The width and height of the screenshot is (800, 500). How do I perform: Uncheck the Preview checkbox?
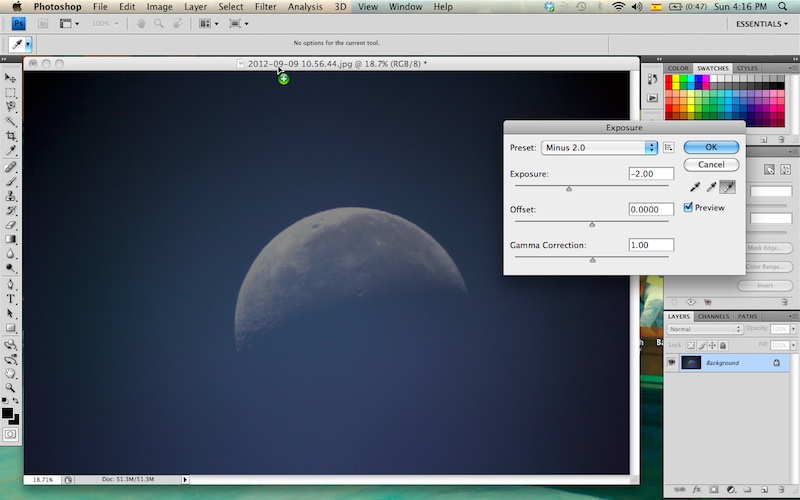pyautogui.click(x=689, y=207)
